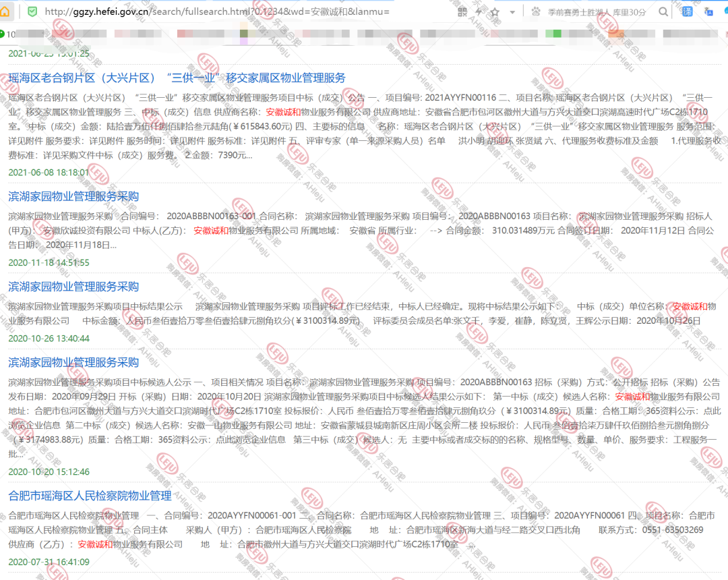The height and width of the screenshot is (580, 728).
Task: Click project number 2021AYYFN00116
Action: [460, 98]
